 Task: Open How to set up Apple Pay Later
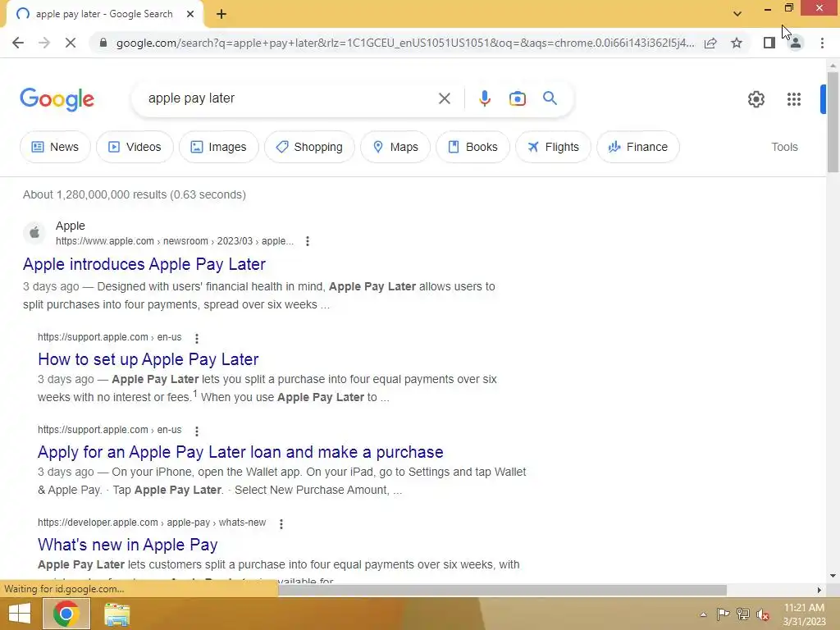pyautogui.click(x=148, y=359)
